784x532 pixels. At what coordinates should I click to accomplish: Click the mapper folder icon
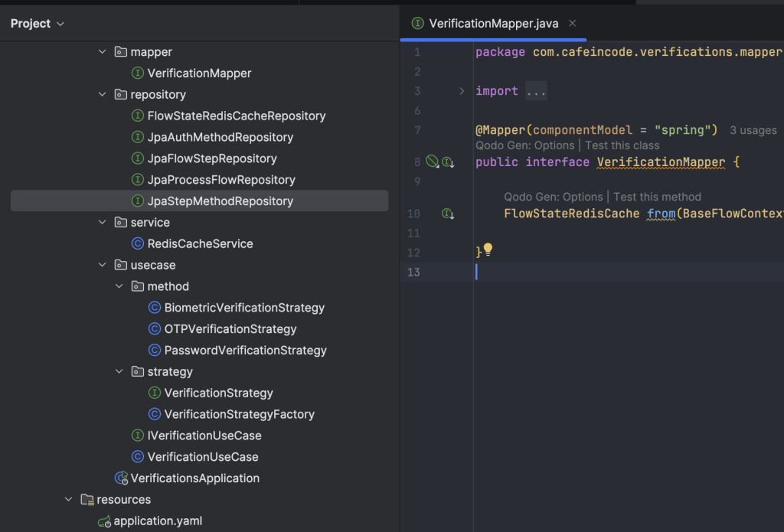(x=120, y=51)
